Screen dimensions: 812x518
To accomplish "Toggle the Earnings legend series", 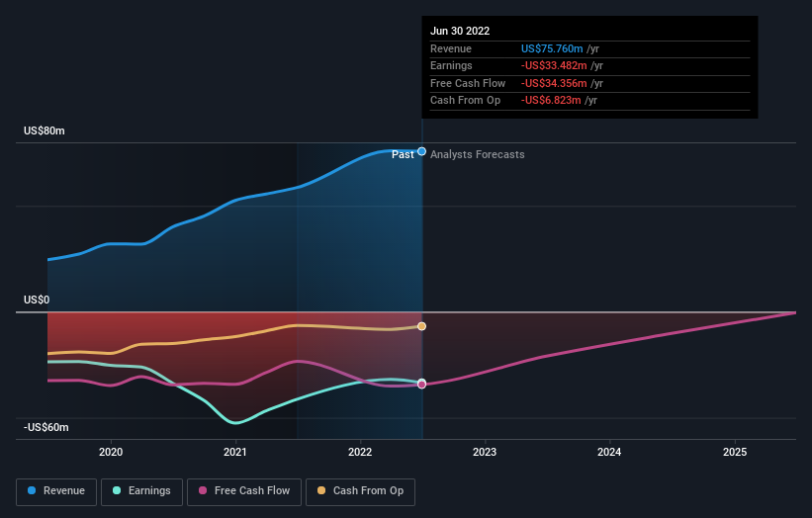I will (141, 491).
